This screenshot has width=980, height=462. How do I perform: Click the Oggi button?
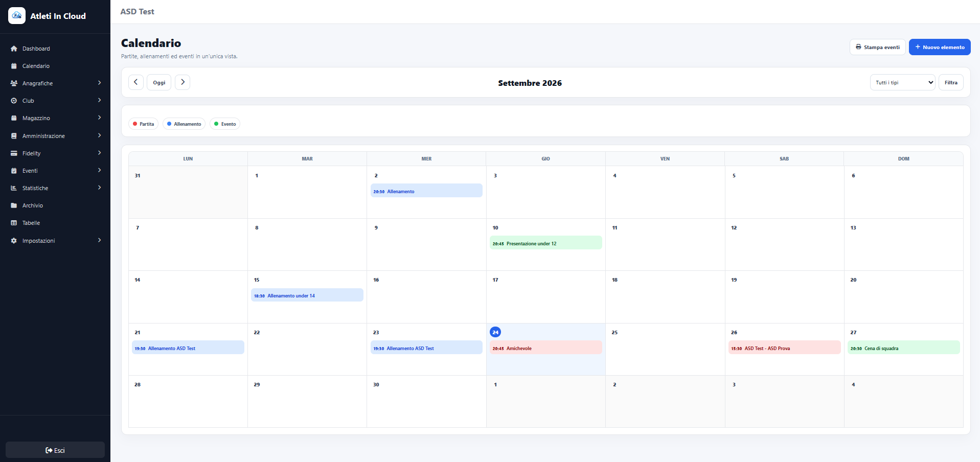pyautogui.click(x=159, y=82)
